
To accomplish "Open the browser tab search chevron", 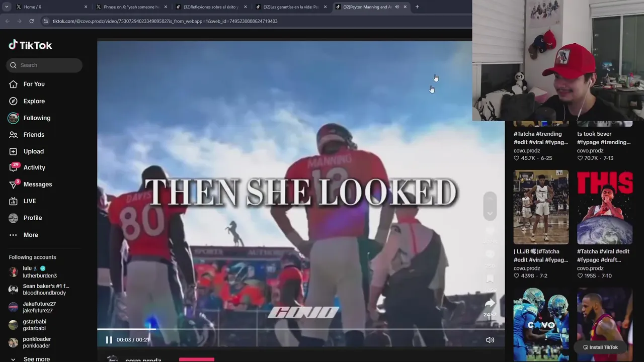I will click(7, 7).
